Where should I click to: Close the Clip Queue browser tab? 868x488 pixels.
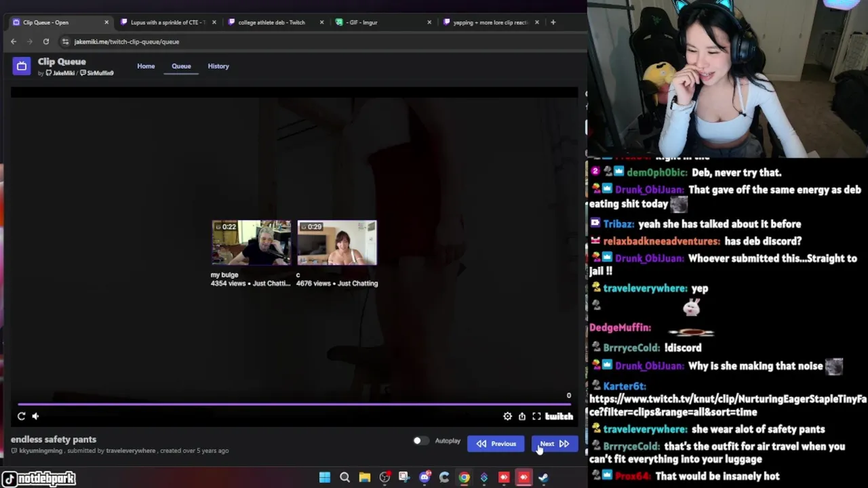(106, 22)
